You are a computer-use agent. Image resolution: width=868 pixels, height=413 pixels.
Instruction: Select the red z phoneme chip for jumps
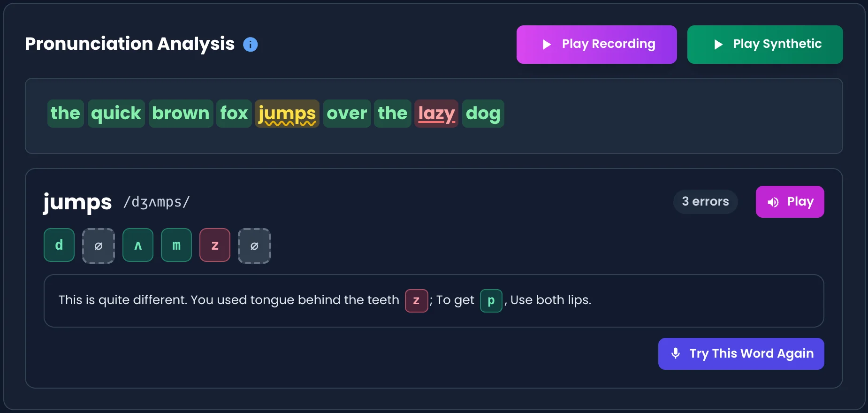coord(214,245)
